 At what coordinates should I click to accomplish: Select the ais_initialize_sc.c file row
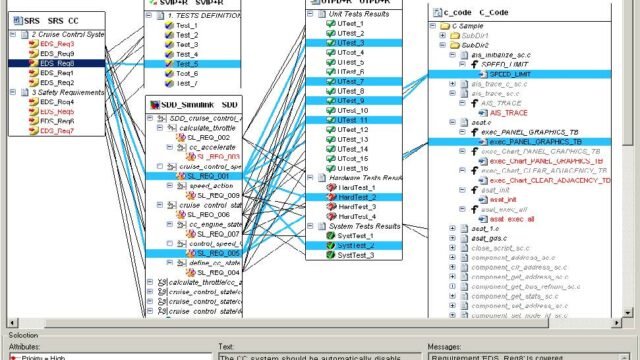coord(501,55)
